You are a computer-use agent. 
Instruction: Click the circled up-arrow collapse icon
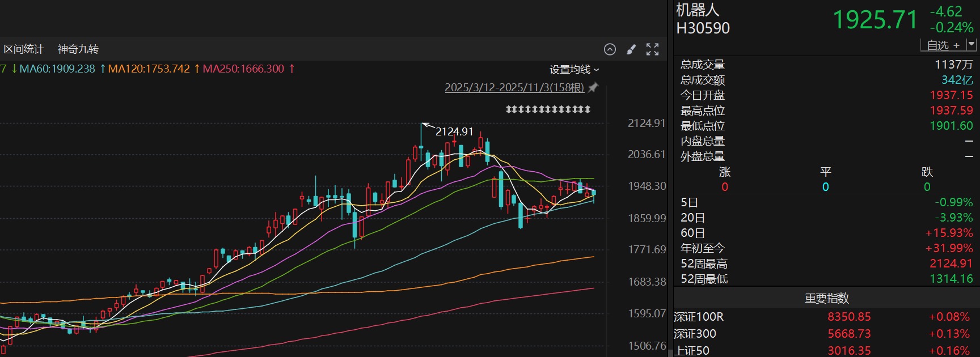pos(610,49)
